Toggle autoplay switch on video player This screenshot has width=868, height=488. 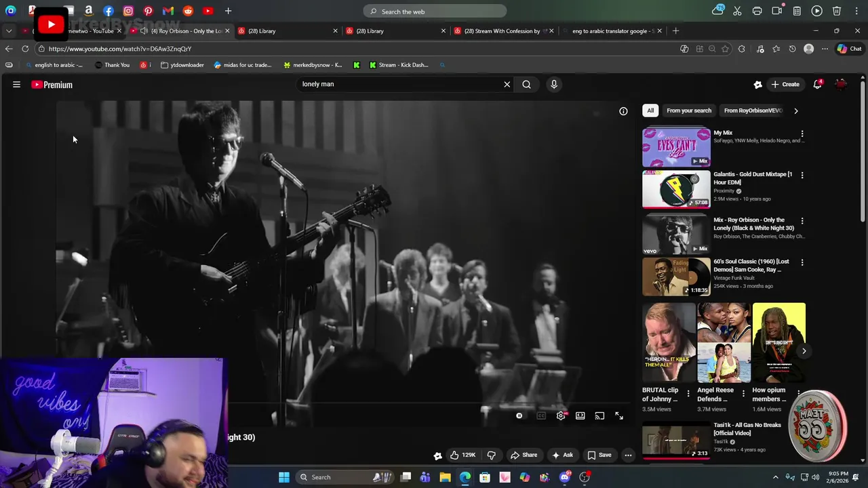pyautogui.click(x=519, y=415)
